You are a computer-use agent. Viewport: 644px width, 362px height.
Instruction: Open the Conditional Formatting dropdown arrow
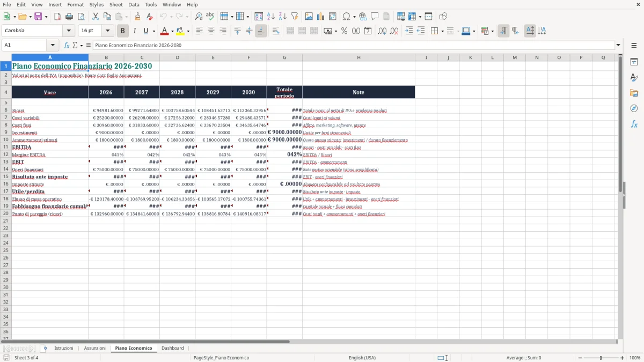tap(492, 31)
